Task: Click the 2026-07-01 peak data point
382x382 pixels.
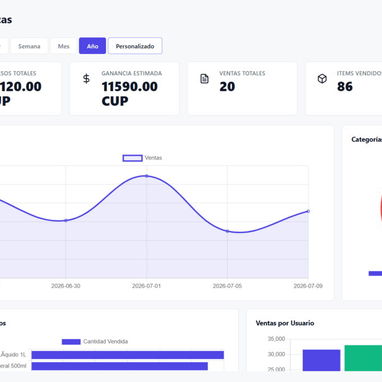Action: pos(146,176)
